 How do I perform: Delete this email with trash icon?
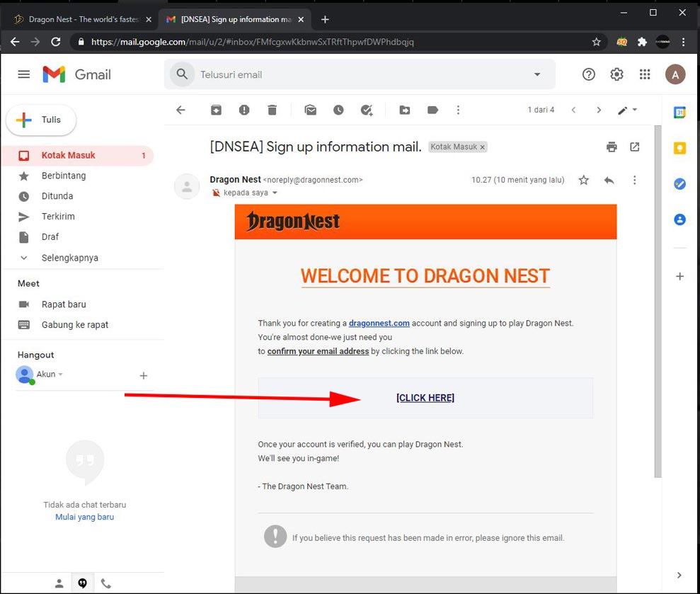tap(272, 110)
